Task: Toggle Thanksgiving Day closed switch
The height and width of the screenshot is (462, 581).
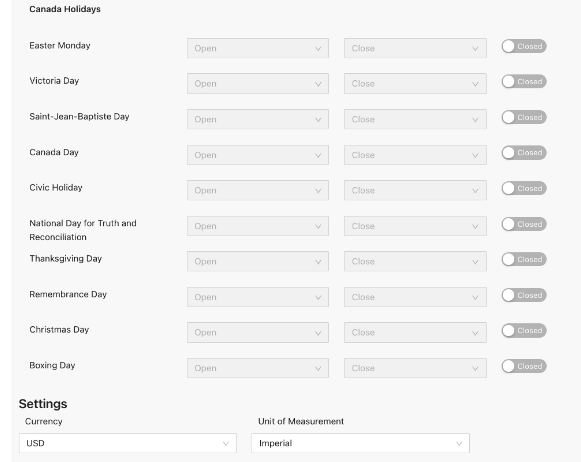Action: [x=524, y=259]
